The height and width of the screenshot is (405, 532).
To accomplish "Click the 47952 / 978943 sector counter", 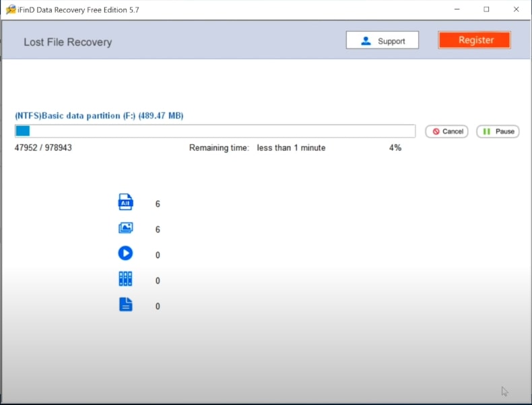I will click(x=43, y=148).
